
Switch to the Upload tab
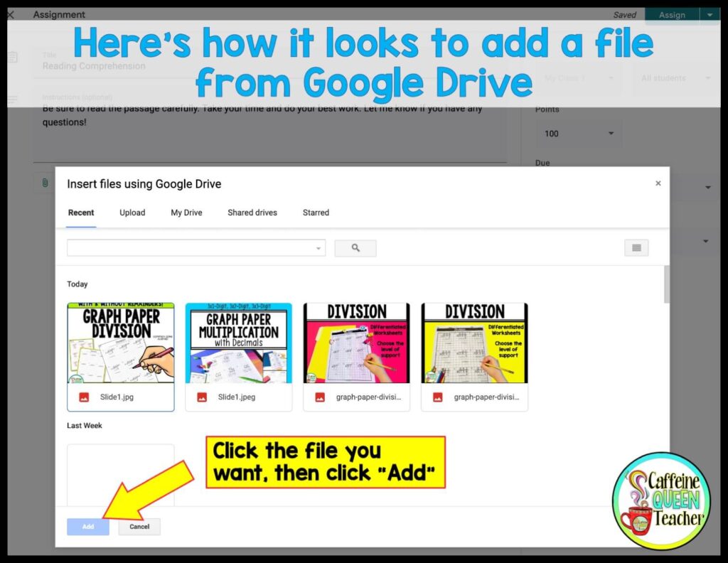coord(132,213)
